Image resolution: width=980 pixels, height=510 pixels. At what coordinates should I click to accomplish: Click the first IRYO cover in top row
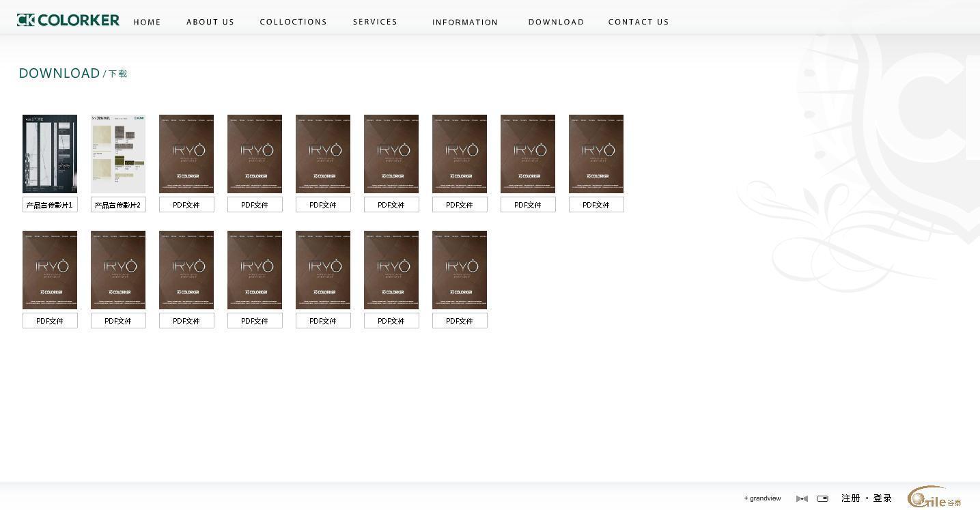point(186,154)
